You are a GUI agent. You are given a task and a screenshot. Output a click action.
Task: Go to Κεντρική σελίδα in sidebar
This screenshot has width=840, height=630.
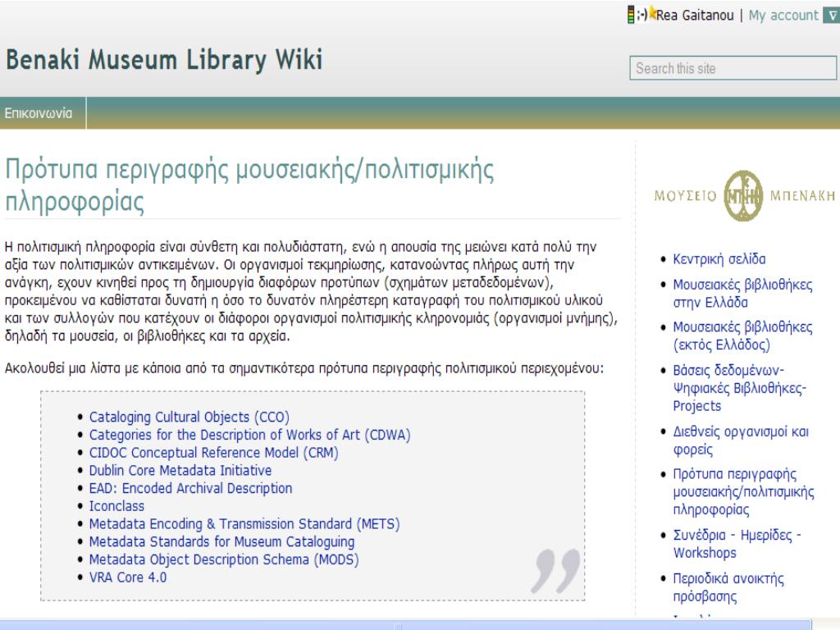(x=719, y=259)
